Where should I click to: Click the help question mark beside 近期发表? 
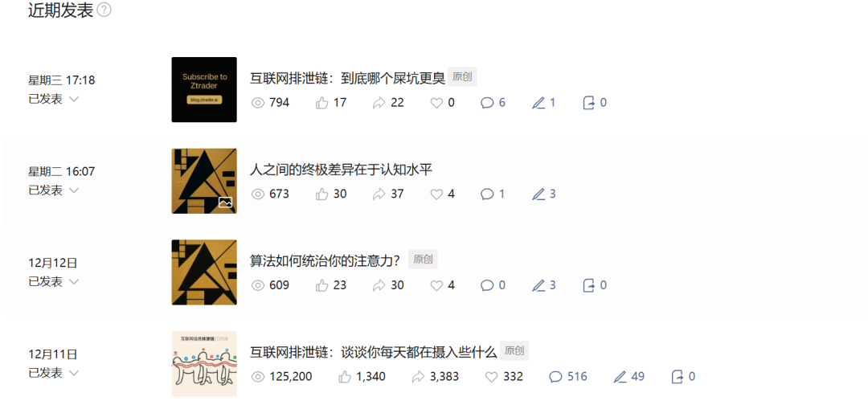pyautogui.click(x=104, y=10)
